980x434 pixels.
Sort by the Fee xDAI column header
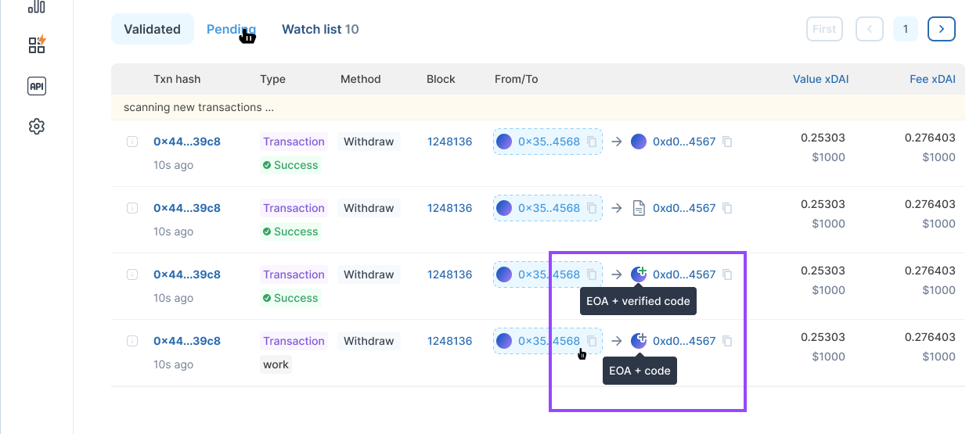point(932,79)
